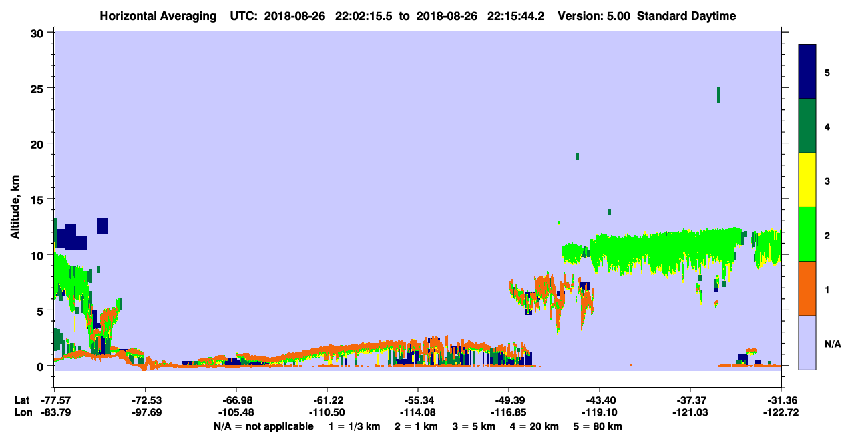868x445 pixels.
Task: Click the longitude value -110.50
Action: point(327,412)
